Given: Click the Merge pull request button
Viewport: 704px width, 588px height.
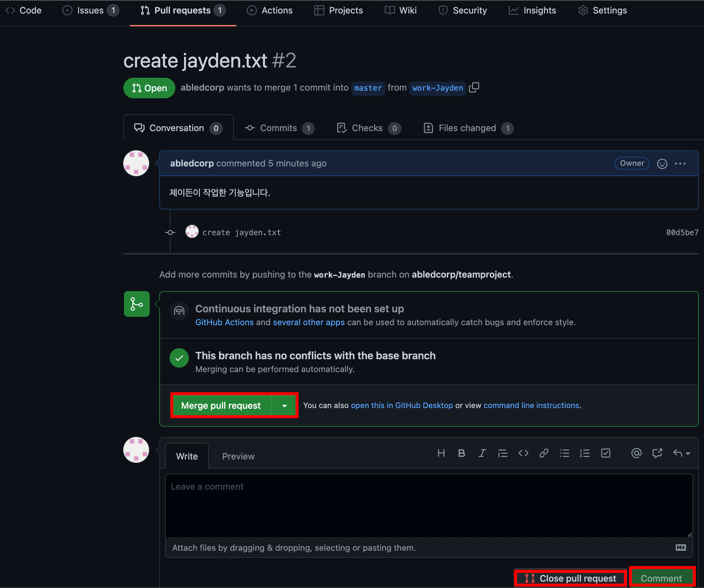Looking at the screenshot, I should [221, 406].
